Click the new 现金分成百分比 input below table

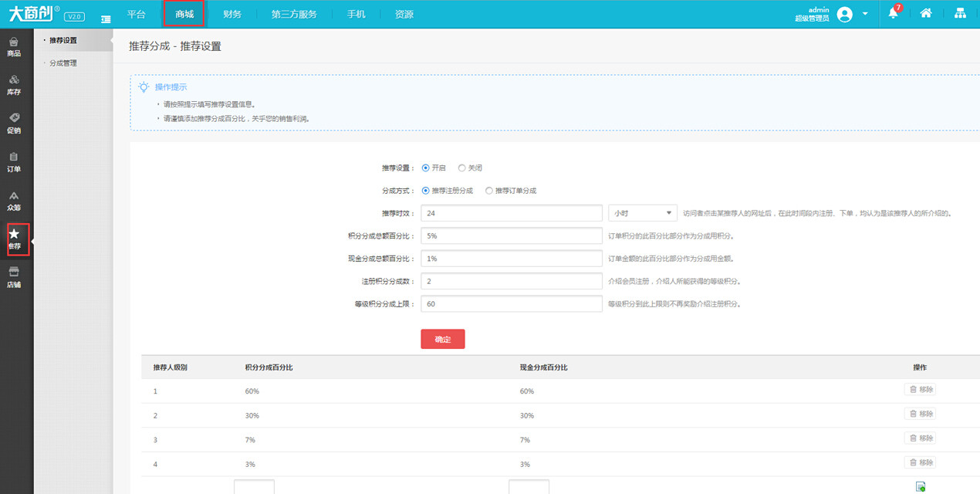[x=529, y=487]
